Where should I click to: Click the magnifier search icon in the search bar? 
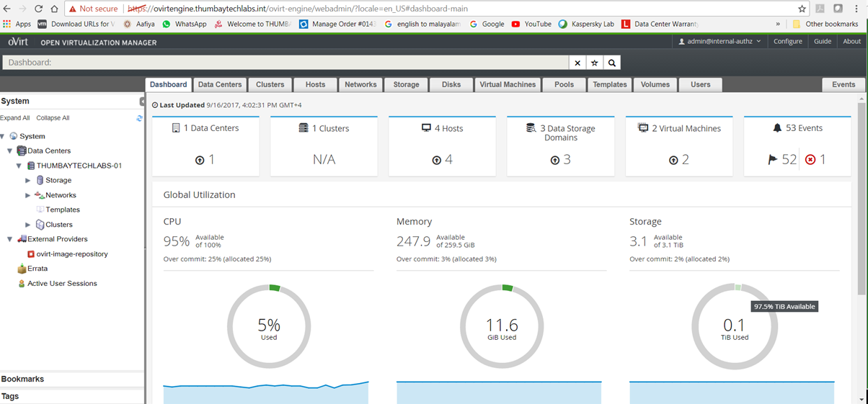[x=612, y=63]
